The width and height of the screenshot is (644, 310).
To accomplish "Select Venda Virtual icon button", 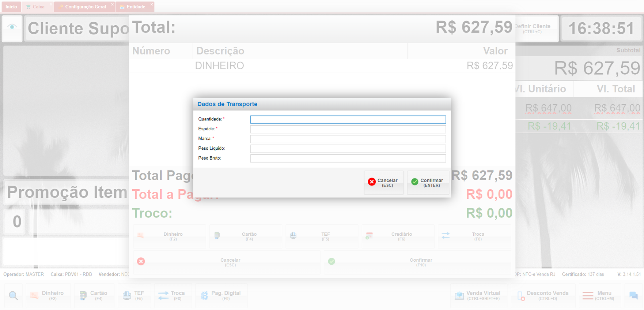I will pos(459,296).
